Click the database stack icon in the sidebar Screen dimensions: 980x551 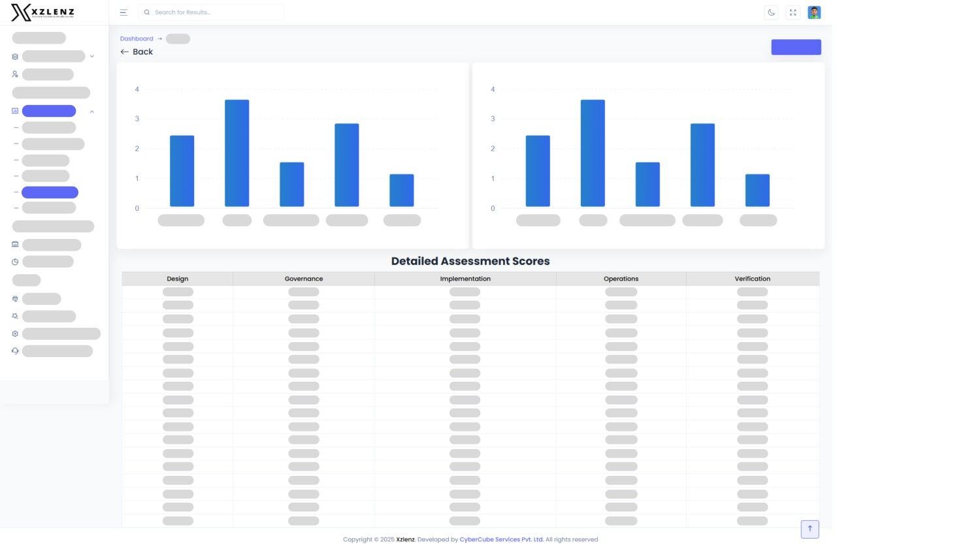(x=15, y=57)
